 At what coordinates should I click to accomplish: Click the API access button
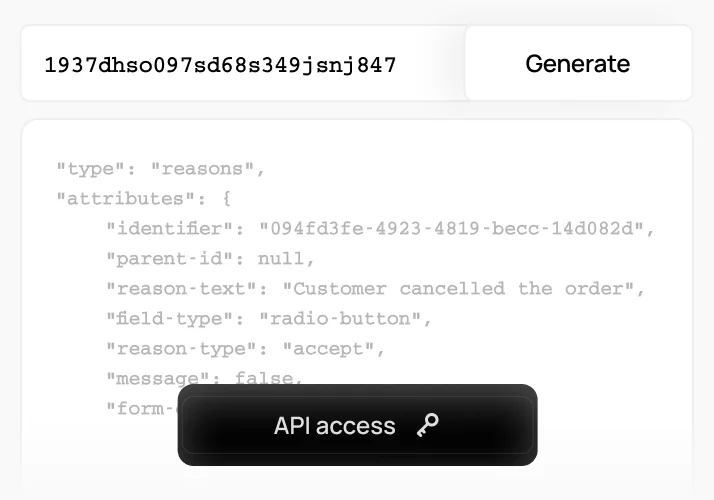pos(357,425)
